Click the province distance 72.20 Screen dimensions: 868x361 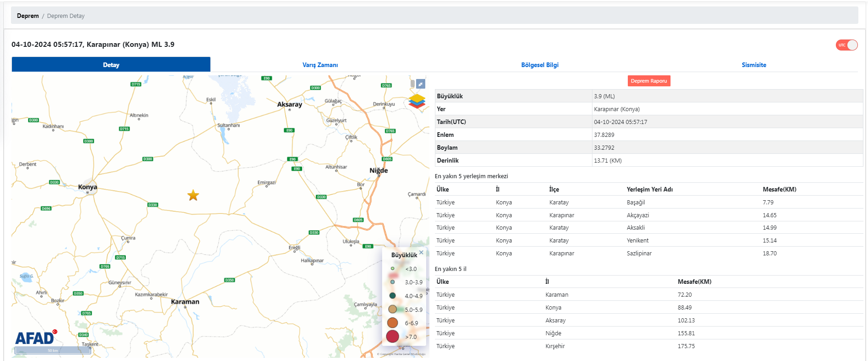click(684, 294)
